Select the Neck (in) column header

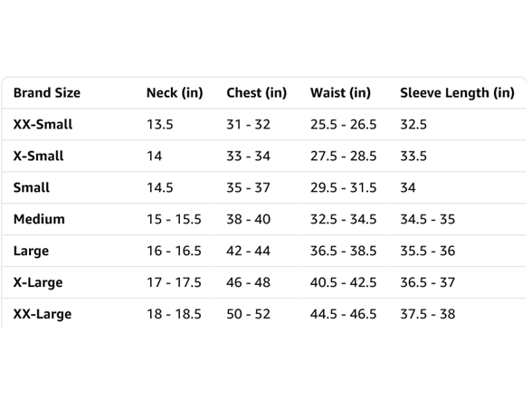tap(175, 92)
